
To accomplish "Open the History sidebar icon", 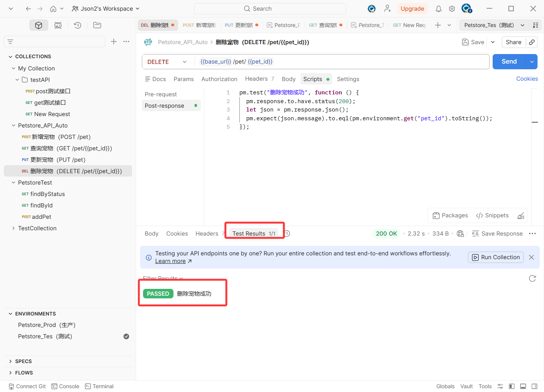I will (x=78, y=25).
